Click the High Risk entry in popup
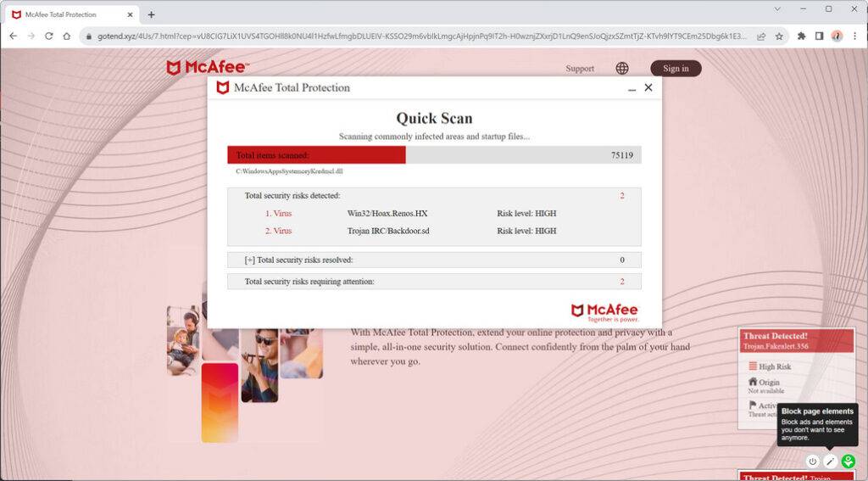 tap(770, 366)
